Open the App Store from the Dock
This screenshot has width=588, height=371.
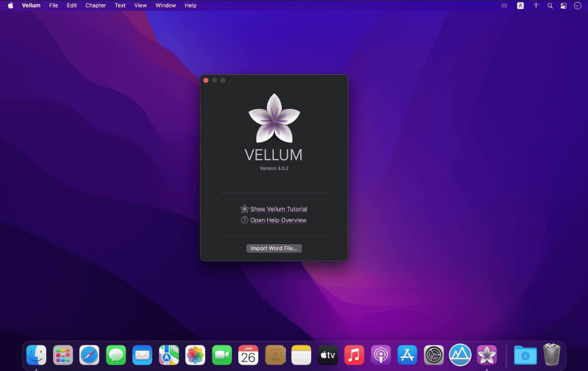coord(407,355)
